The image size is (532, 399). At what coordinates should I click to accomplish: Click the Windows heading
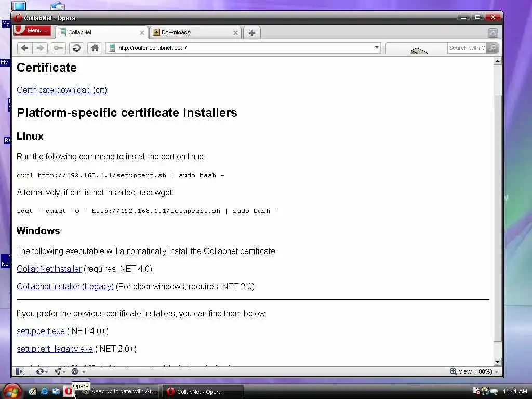(38, 231)
